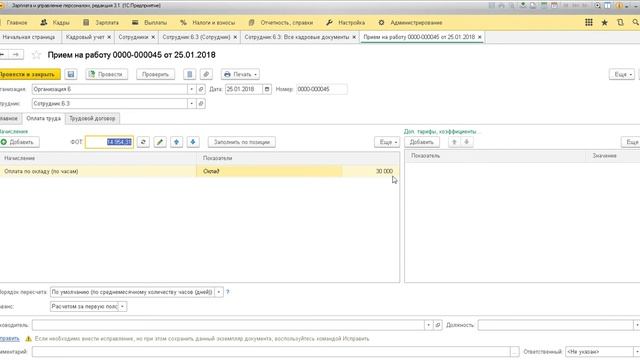Open the Зарплата section menu
This screenshot has width=640, height=360.
pyautogui.click(x=101, y=23)
